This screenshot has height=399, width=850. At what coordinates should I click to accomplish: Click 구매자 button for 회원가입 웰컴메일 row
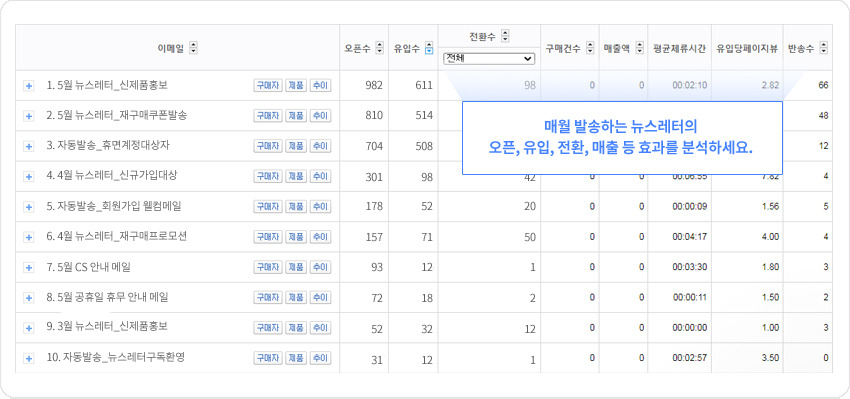268,207
